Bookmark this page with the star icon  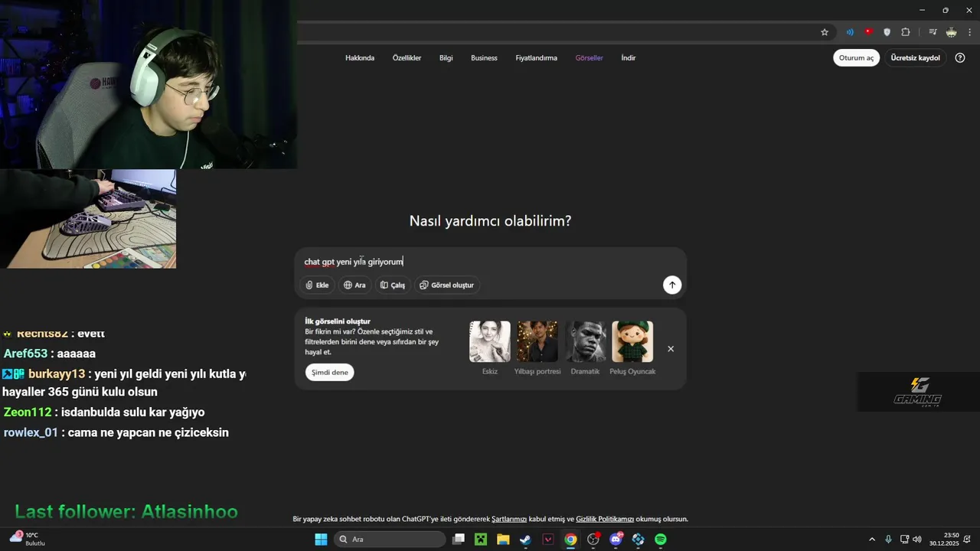pos(825,32)
